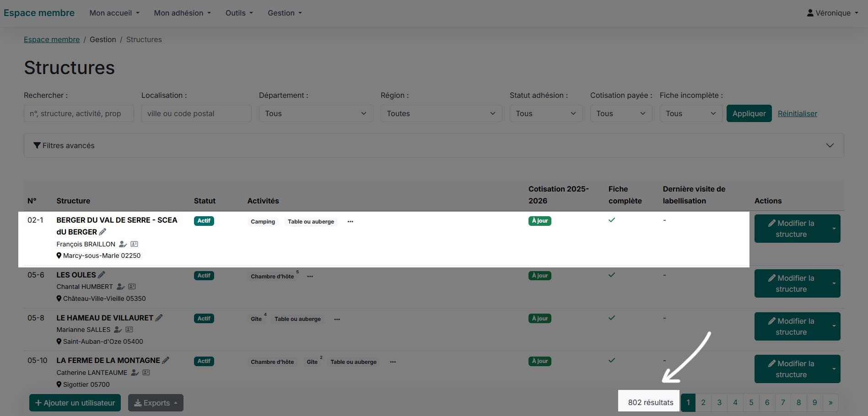The image size is (868, 416).
Task: Click the Appliquer button
Action: pos(749,113)
